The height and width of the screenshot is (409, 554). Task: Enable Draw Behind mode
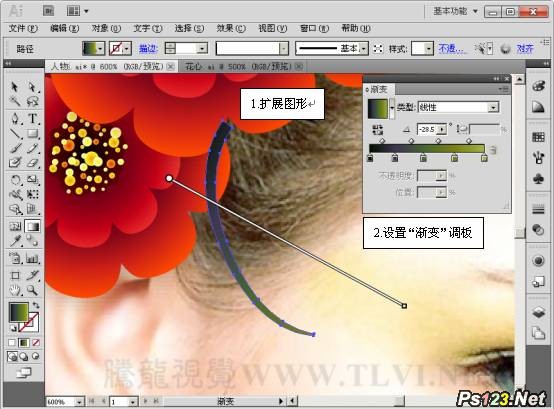(24, 356)
